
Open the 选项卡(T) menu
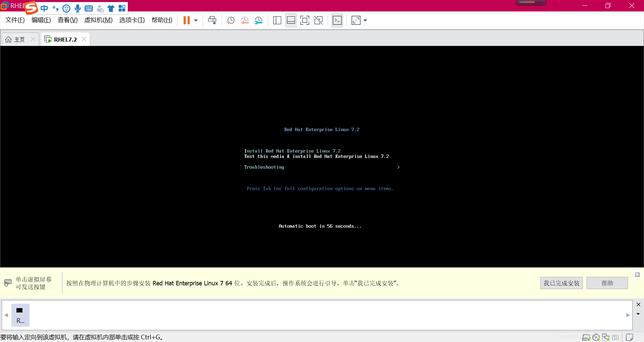[132, 20]
